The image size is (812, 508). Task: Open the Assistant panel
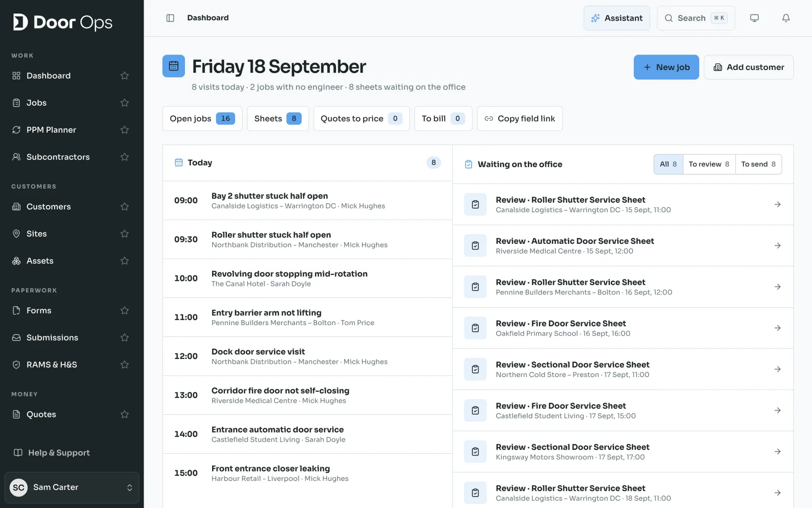click(x=617, y=18)
